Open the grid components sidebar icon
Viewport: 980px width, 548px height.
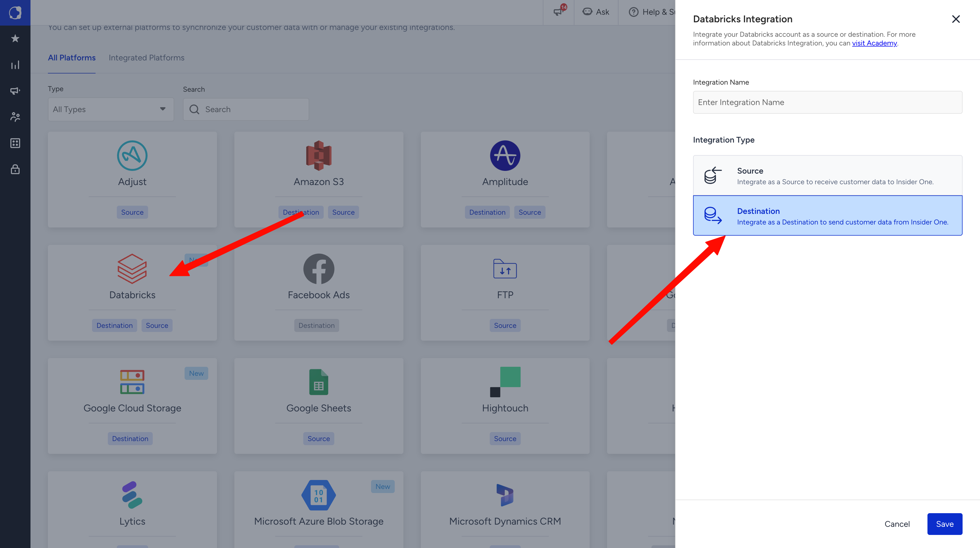(15, 143)
